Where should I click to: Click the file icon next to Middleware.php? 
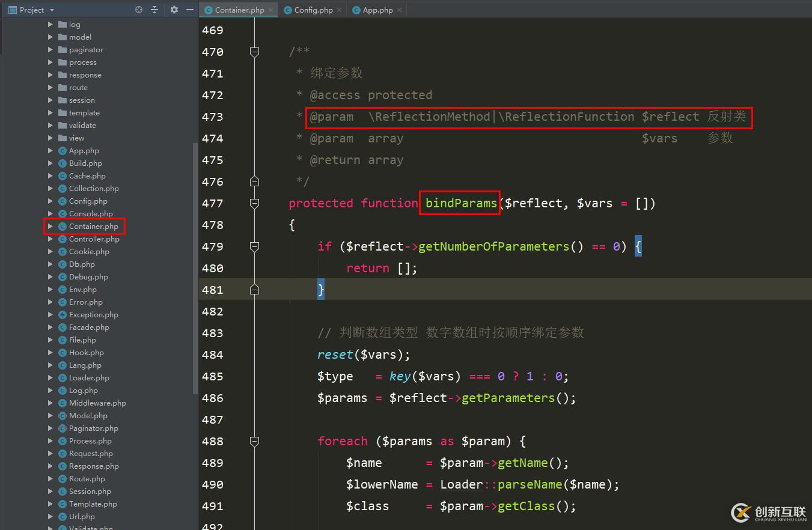coord(62,403)
